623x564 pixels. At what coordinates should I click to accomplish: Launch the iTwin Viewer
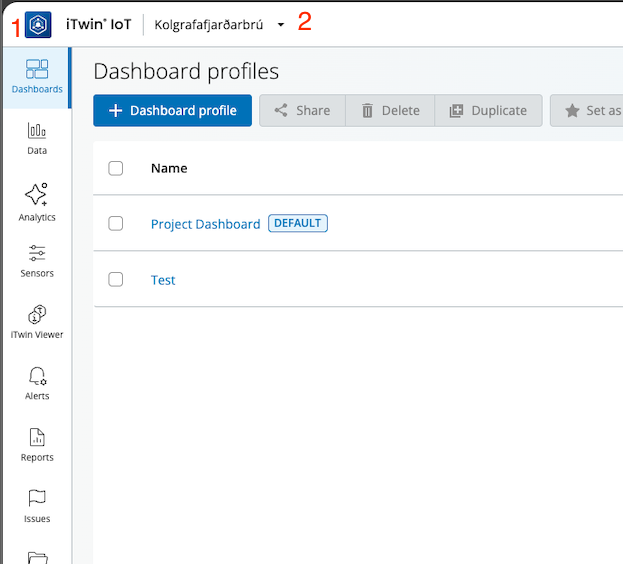click(37, 322)
